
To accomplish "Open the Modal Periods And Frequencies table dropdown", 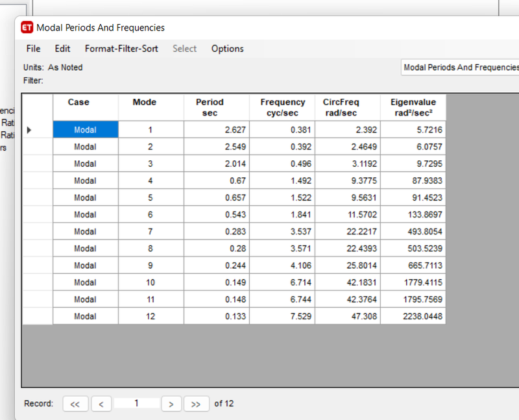I will click(x=460, y=68).
